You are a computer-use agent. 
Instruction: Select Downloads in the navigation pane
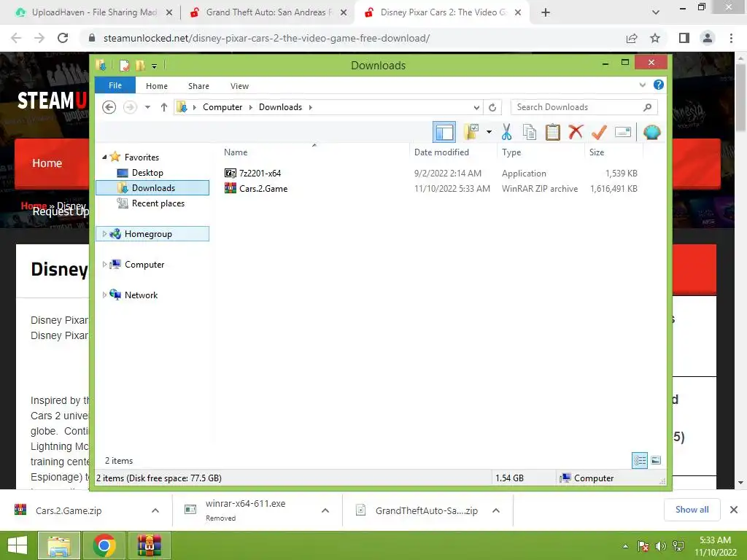point(152,187)
